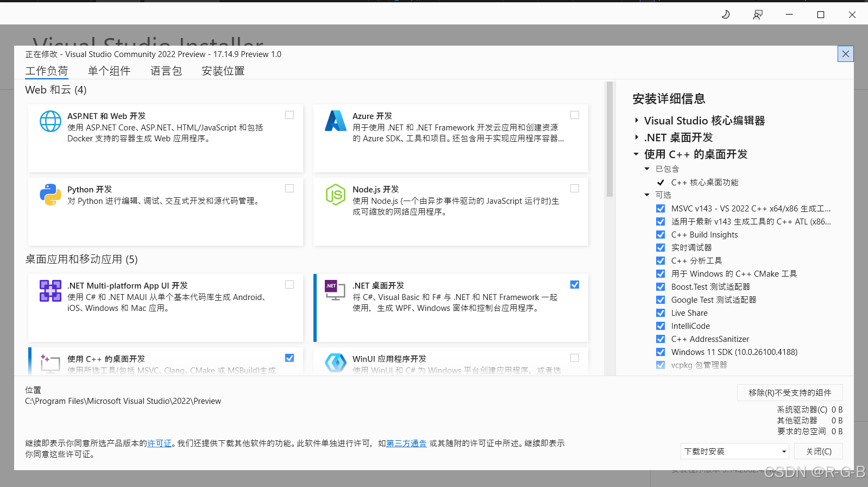Image resolution: width=868 pixels, height=487 pixels.
Task: Click the install location path text
Action: pos(123,401)
